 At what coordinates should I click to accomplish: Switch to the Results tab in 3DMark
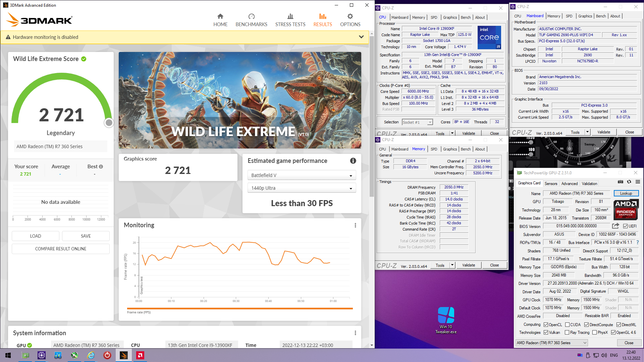point(323,20)
